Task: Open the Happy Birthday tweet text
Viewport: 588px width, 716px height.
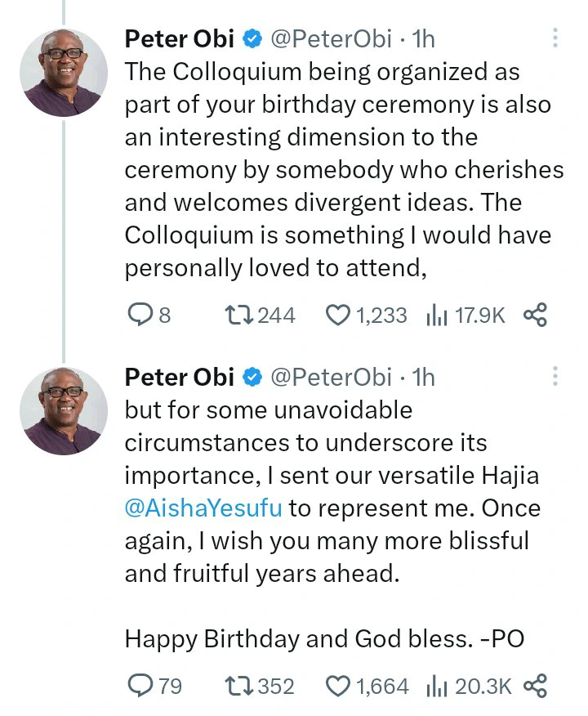Action: pyautogui.click(x=324, y=638)
